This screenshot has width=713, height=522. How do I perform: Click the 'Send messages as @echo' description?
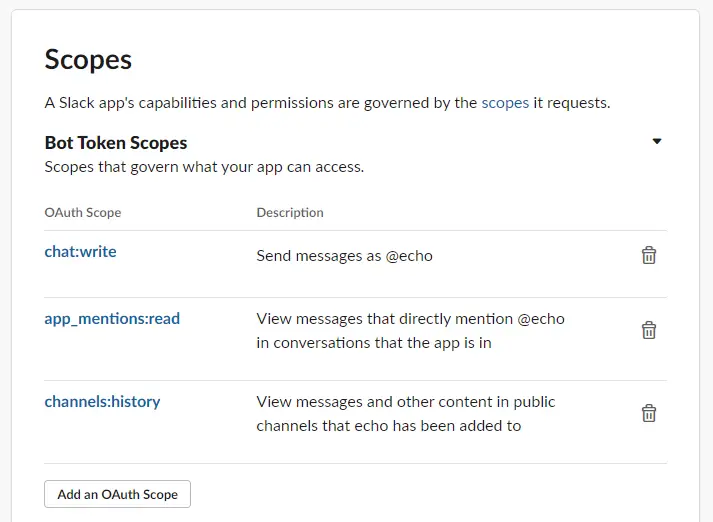tap(345, 256)
